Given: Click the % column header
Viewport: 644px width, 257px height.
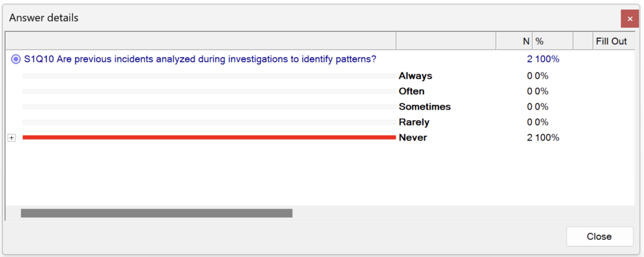Looking at the screenshot, I should (552, 41).
